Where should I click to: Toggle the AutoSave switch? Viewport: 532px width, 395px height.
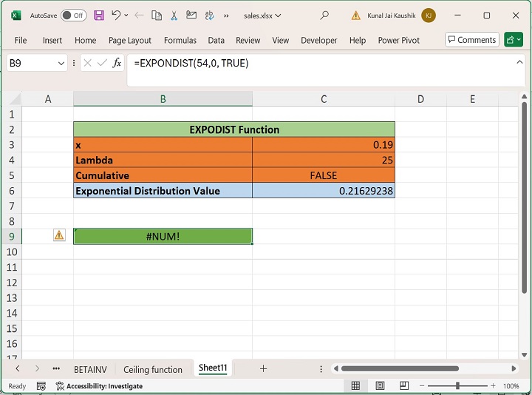coord(73,15)
